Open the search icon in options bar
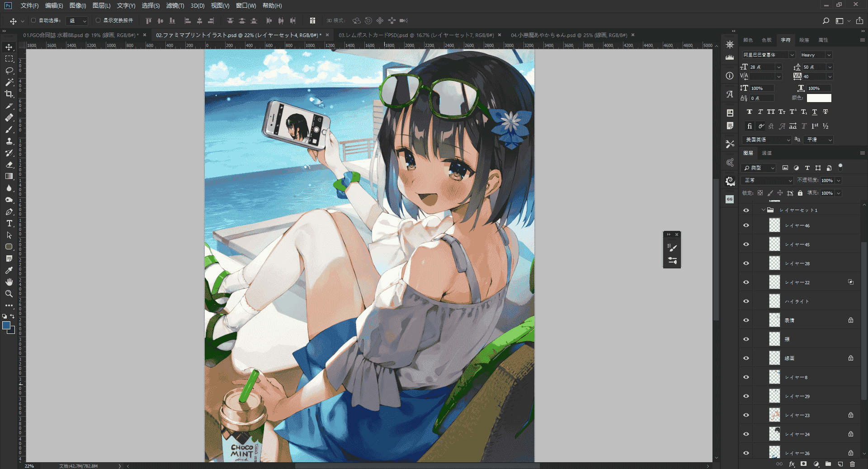The height and width of the screenshot is (469, 868). (826, 21)
